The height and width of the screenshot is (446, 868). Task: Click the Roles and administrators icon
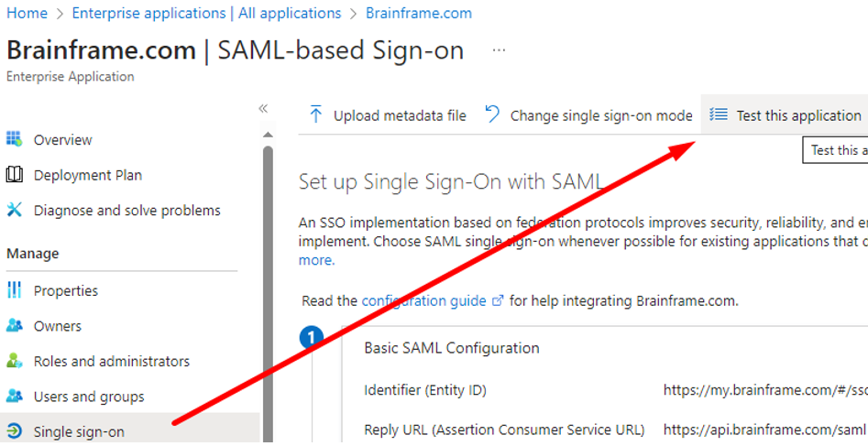tap(14, 361)
